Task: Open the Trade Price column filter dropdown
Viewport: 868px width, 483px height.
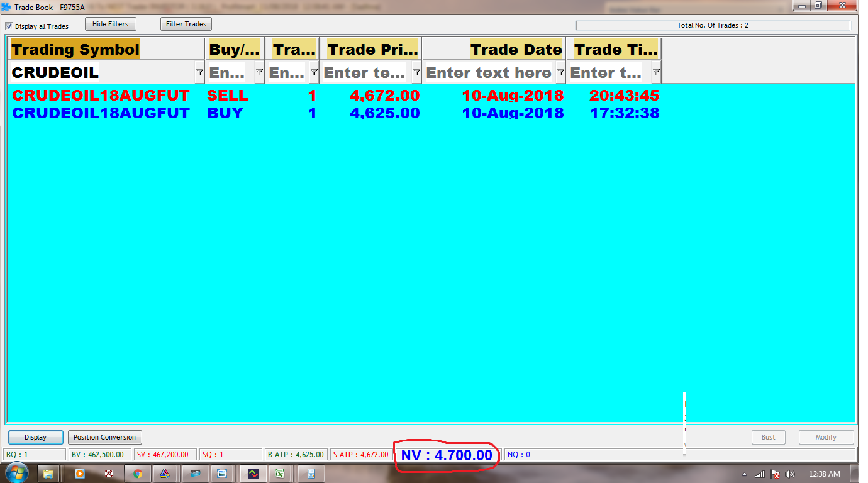Action: [416, 73]
